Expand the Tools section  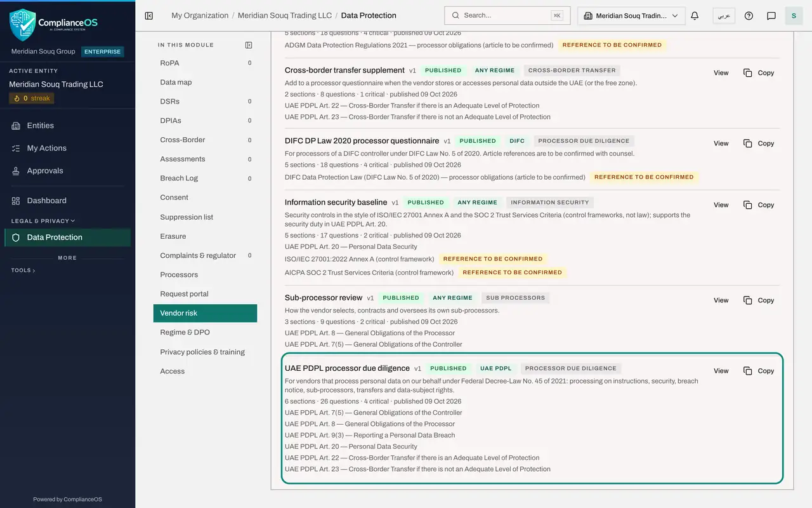click(x=23, y=271)
